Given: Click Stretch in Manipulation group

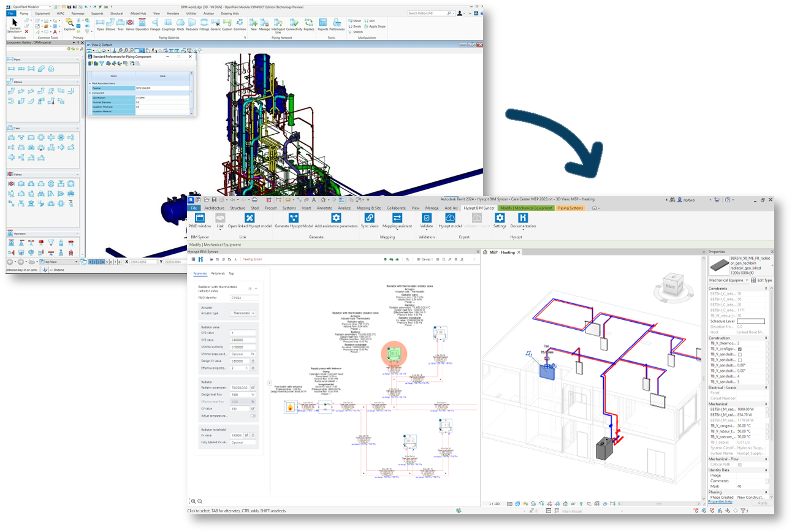Looking at the screenshot, I should pyautogui.click(x=356, y=32).
